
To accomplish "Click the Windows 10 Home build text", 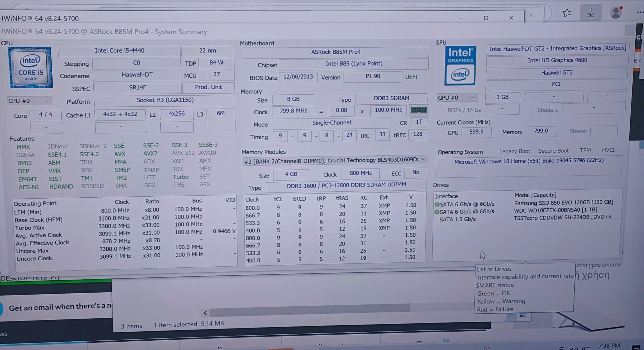I will [x=529, y=161].
